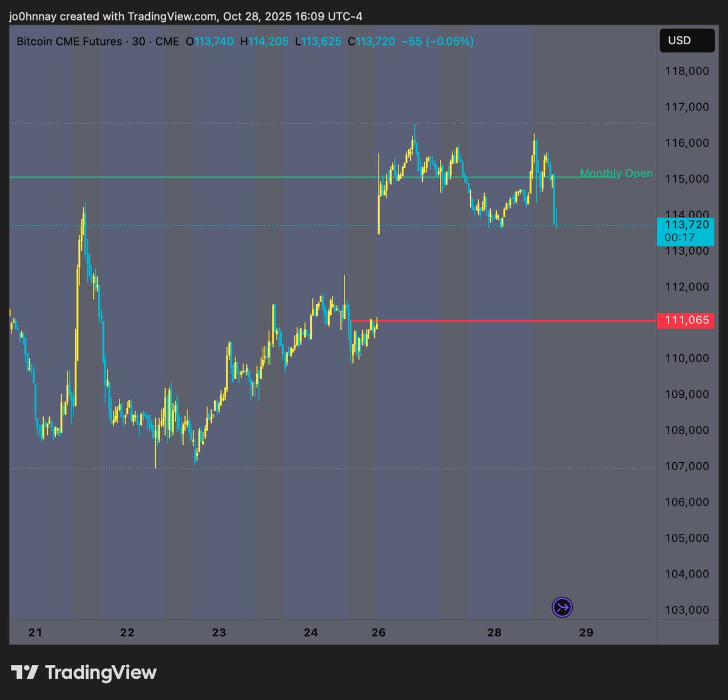Select the green Monthly Open label

pyautogui.click(x=616, y=173)
